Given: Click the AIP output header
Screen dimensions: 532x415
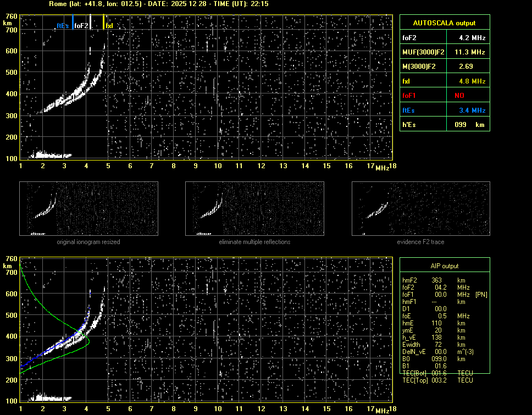Looking at the screenshot, I should 444,266.
